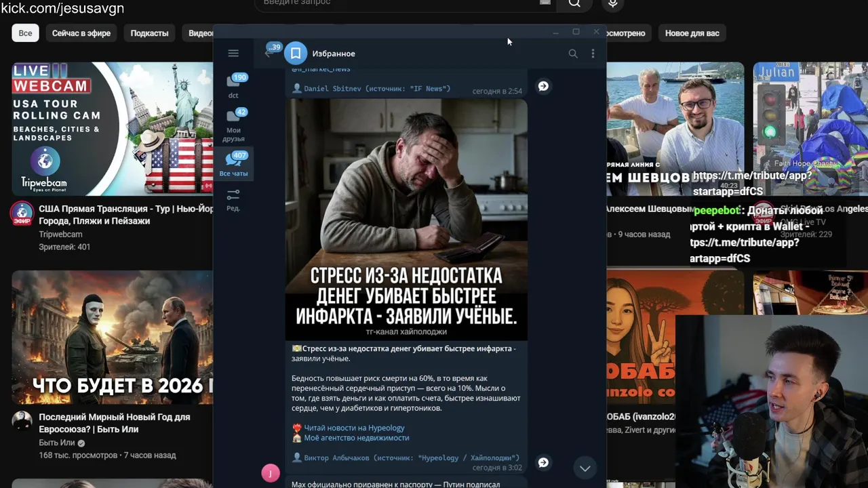
Task: Open the dct chat folder
Action: (233, 86)
